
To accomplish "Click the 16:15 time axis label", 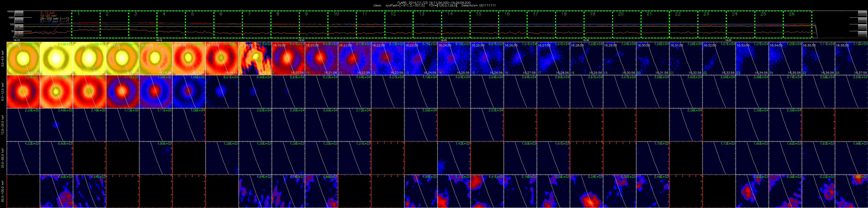I will 159,40.
